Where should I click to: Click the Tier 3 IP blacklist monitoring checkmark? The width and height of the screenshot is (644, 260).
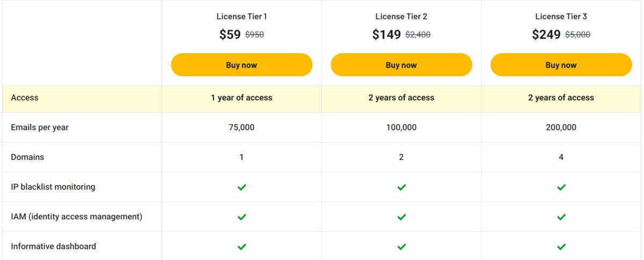(561, 187)
